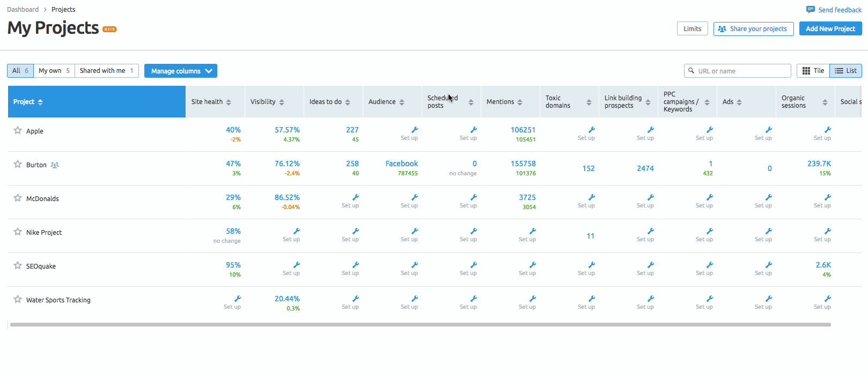Open Water Sports Tracking visibility 20.44%

pyautogui.click(x=287, y=299)
